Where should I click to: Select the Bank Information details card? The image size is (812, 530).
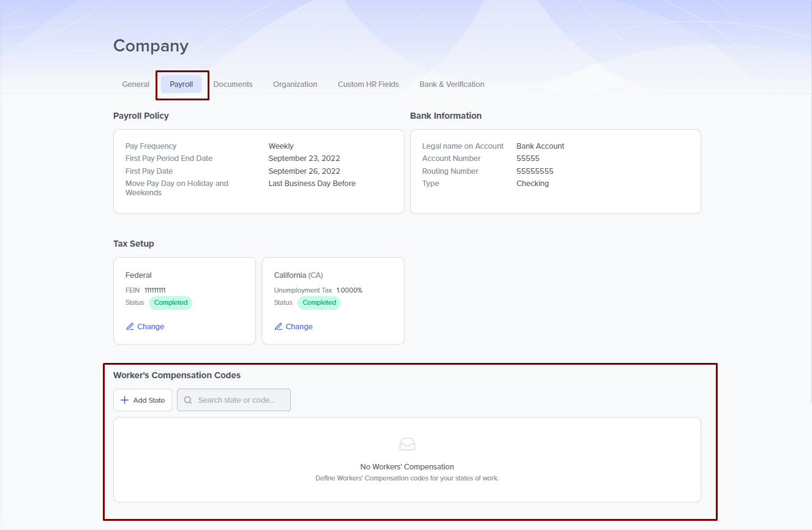pyautogui.click(x=555, y=171)
